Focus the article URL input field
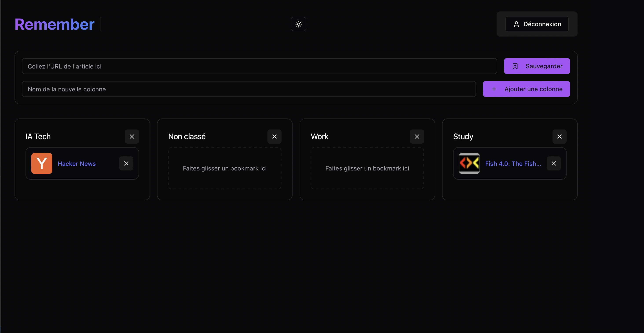Image resolution: width=644 pixels, height=333 pixels. 259,66
